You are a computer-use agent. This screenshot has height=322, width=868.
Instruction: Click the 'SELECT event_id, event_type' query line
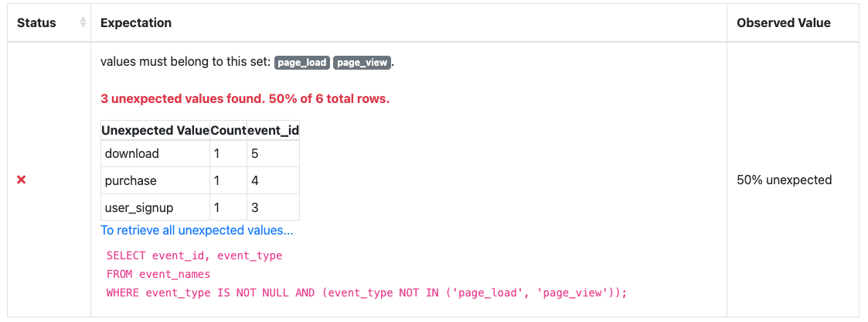(194, 256)
